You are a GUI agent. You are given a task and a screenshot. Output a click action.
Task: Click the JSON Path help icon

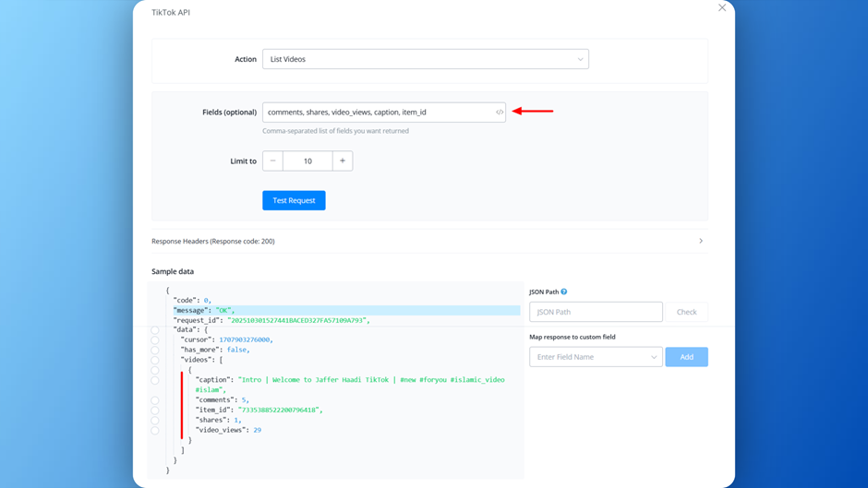563,292
